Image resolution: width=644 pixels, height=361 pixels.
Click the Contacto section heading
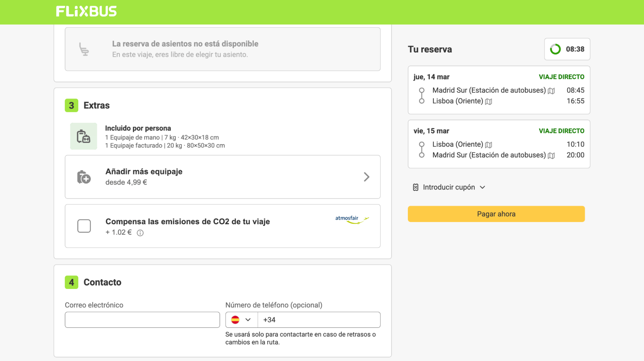pos(102,282)
